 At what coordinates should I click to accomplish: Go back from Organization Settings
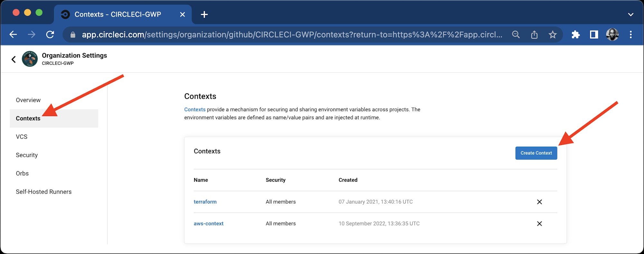click(14, 59)
